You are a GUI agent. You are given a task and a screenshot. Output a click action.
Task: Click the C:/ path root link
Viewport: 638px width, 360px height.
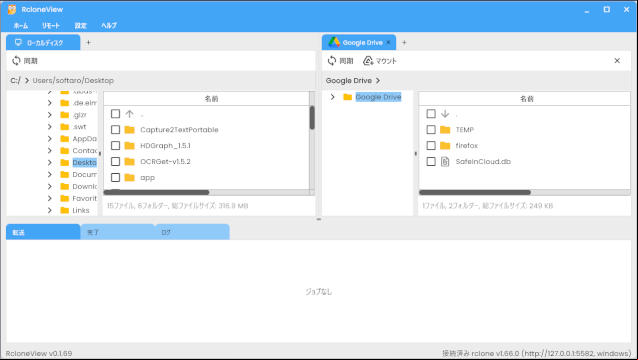pos(15,81)
